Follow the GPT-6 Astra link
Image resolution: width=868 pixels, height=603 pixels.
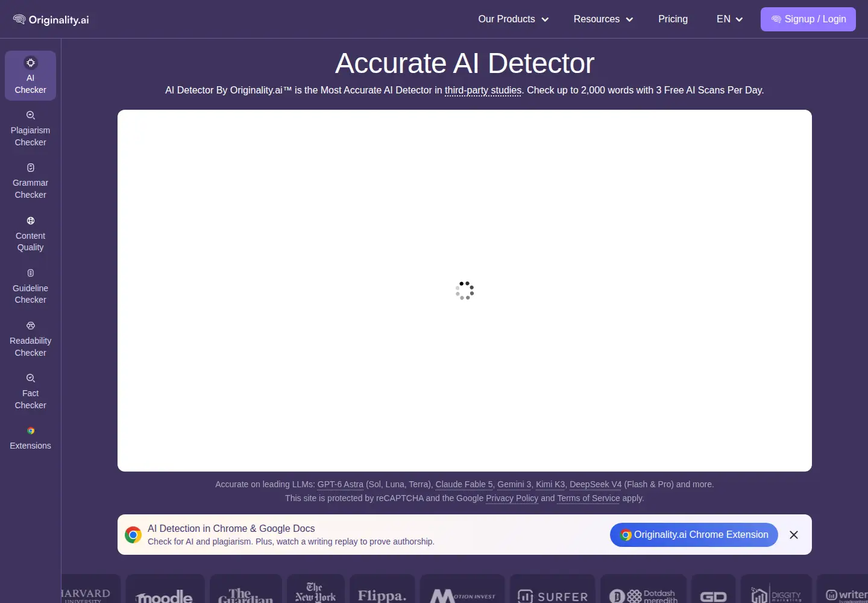click(x=340, y=484)
